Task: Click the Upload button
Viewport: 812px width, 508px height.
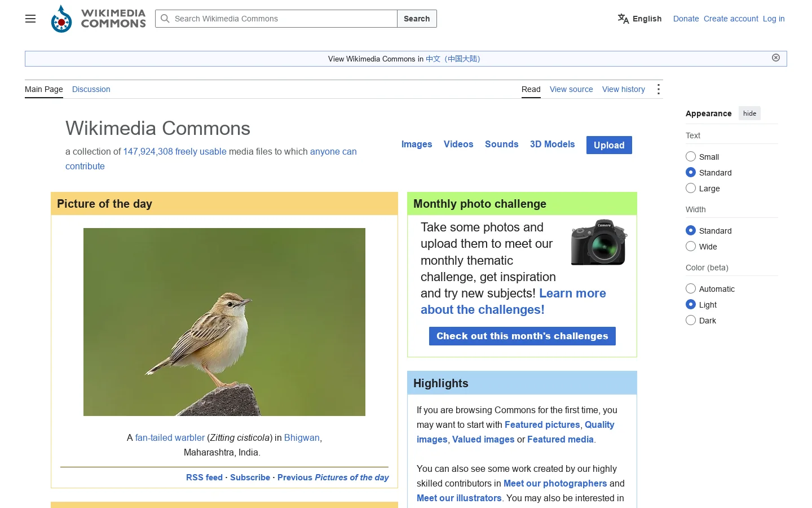Action: 609,145
